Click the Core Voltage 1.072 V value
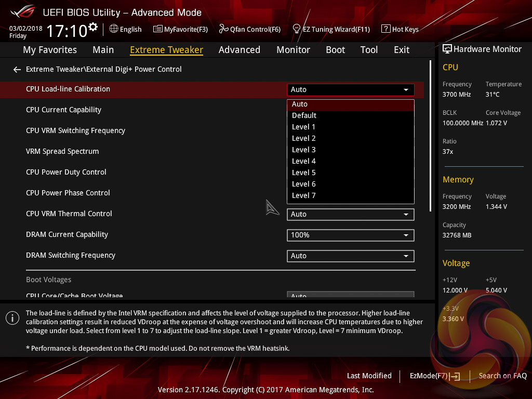This screenshot has height=399, width=532. [496, 123]
